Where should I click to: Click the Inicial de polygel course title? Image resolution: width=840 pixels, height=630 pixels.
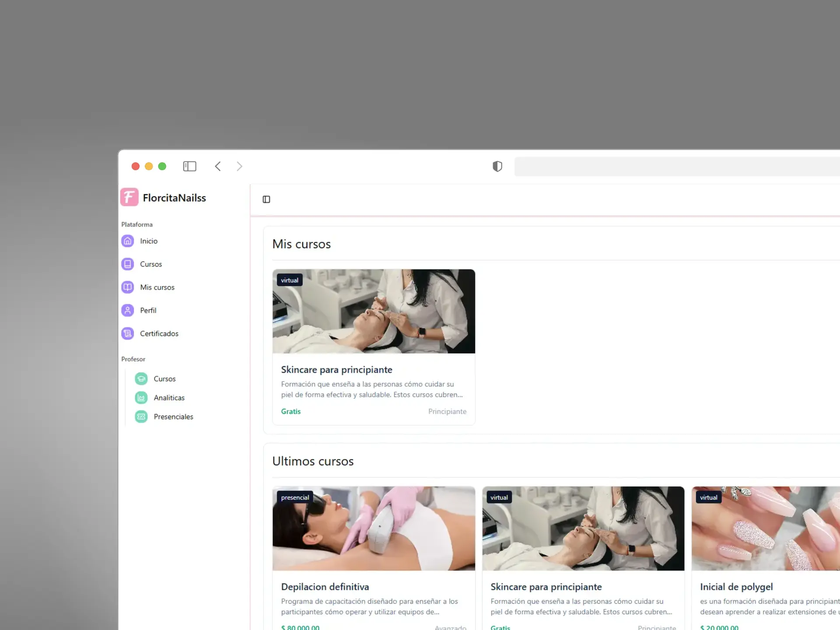point(736,587)
